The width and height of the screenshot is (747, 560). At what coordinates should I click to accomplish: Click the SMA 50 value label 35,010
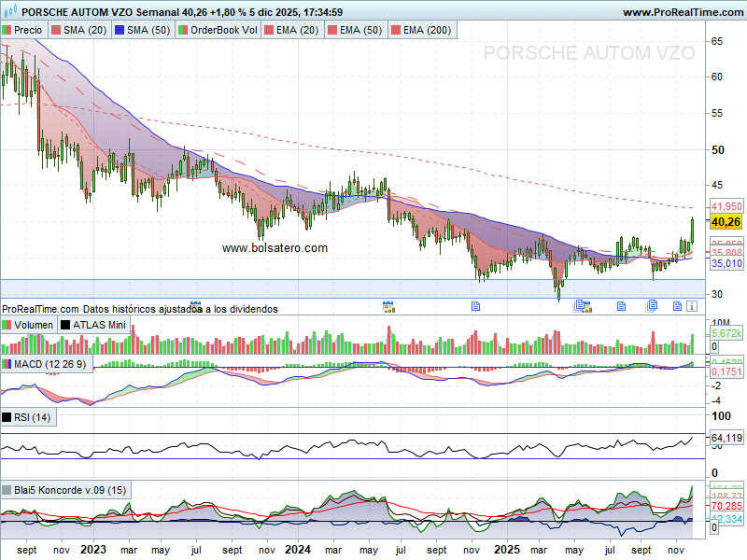click(726, 263)
